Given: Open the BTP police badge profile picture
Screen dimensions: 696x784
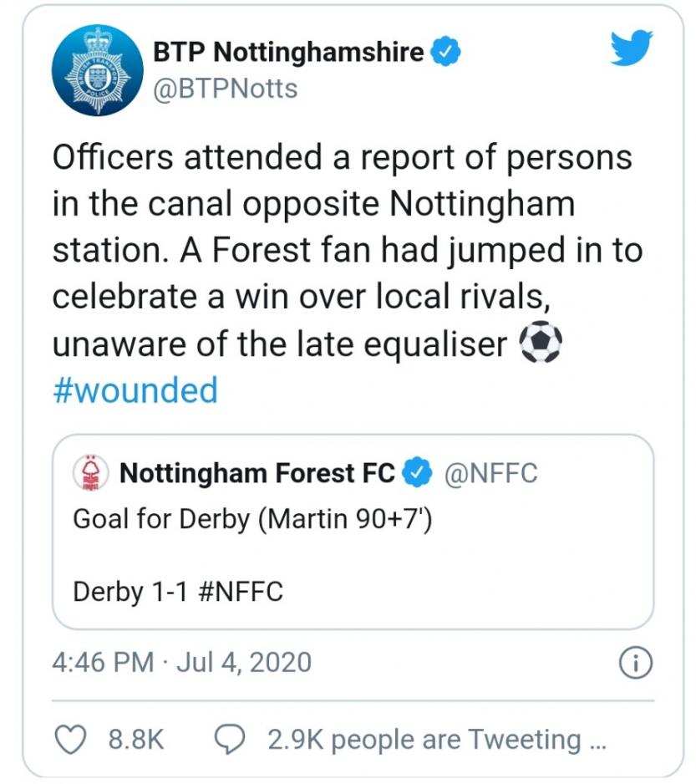Looking at the screenshot, I should (92, 70).
